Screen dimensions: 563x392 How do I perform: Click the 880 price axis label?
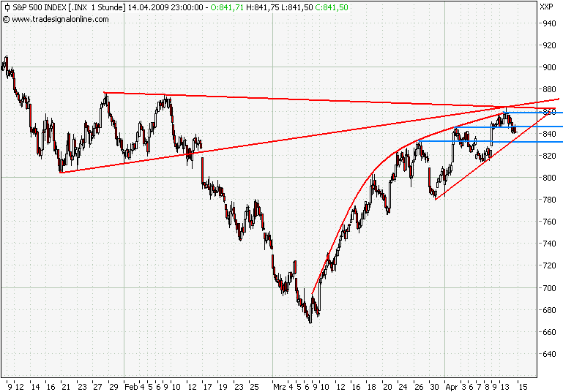tap(549, 89)
